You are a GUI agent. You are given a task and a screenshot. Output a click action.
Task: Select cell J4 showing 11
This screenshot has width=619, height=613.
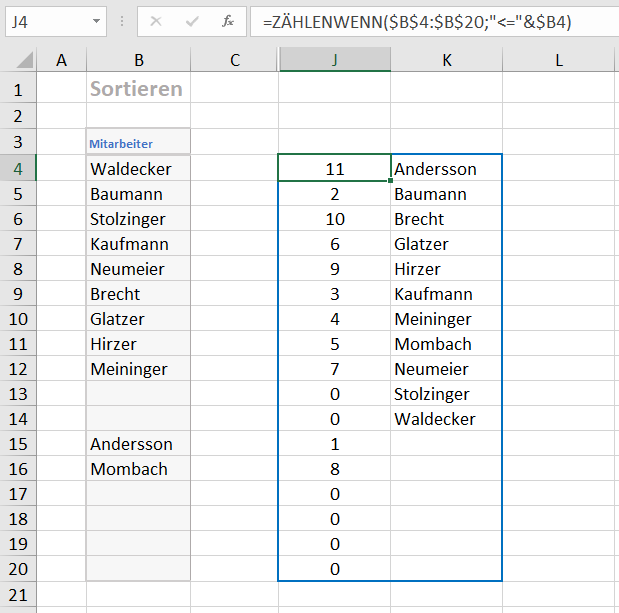click(335, 169)
